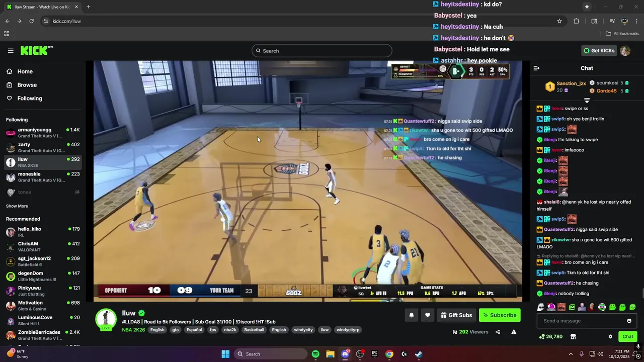Screen dimensions: 644x362
Task: Open Steam from taskbar
Action: pyautogui.click(x=419, y=354)
